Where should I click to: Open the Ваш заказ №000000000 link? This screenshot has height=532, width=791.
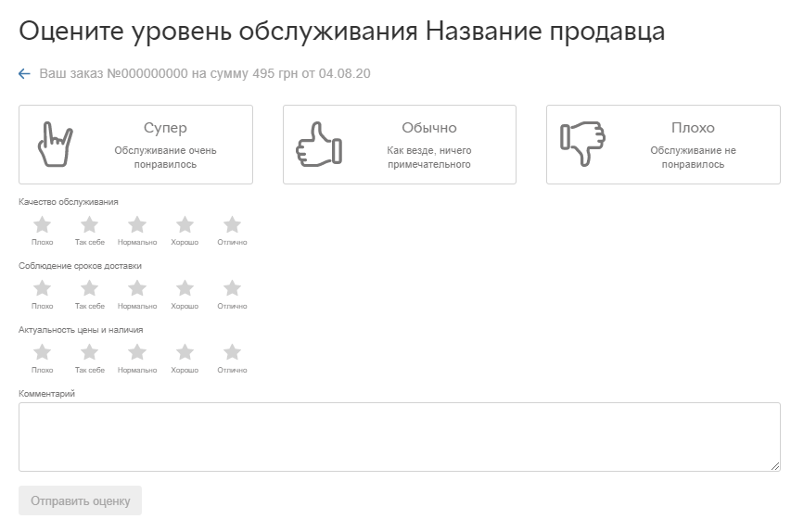[205, 73]
